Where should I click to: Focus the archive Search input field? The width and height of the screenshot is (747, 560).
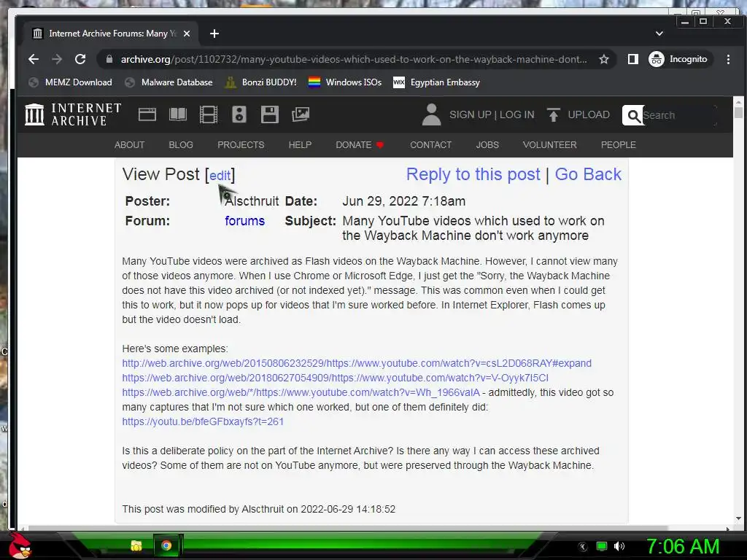tap(679, 115)
